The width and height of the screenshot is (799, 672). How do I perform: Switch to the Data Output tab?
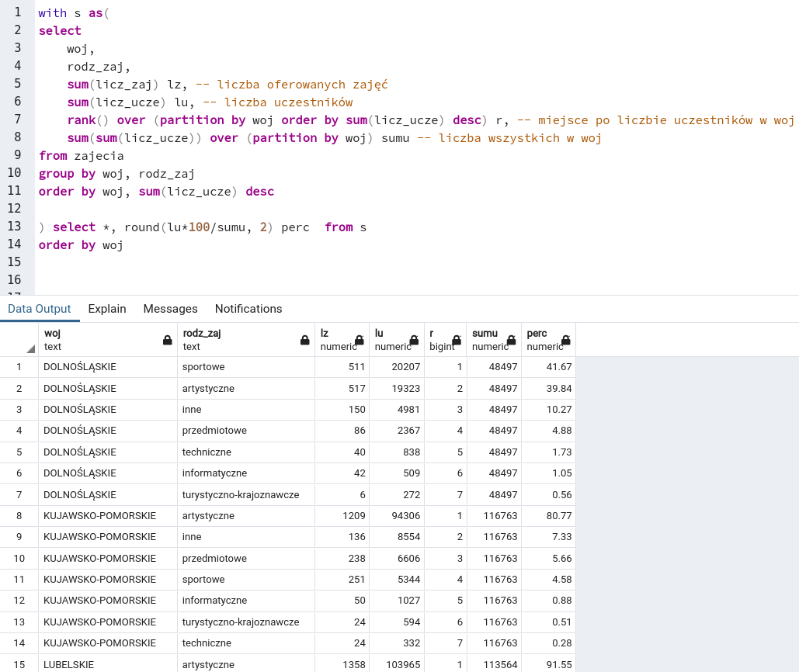click(x=40, y=309)
